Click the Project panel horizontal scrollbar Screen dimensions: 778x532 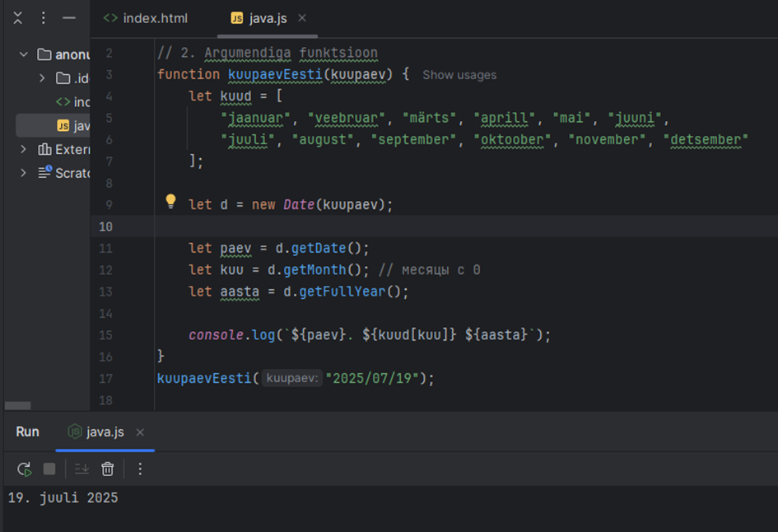(x=17, y=405)
